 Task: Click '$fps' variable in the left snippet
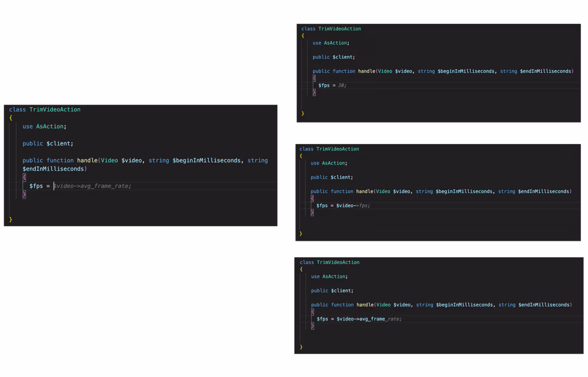[x=36, y=186]
